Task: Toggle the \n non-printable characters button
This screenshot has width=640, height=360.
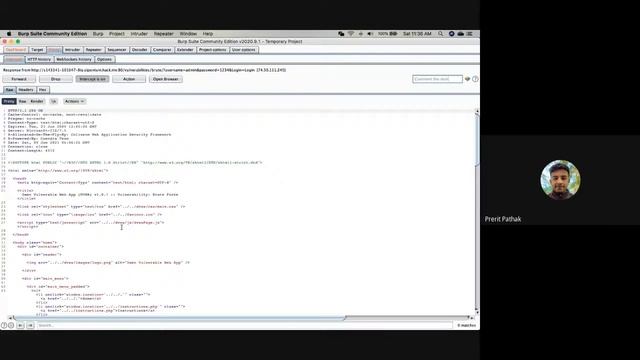Action: pyautogui.click(x=53, y=101)
